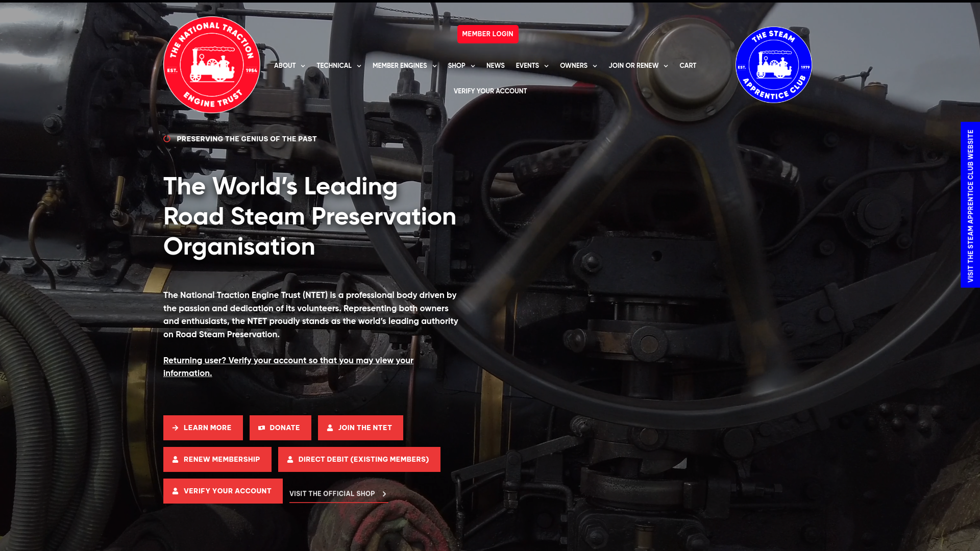Click the Steam Apprentice Club logo
Screen dimensions: 980x551
tap(773, 65)
